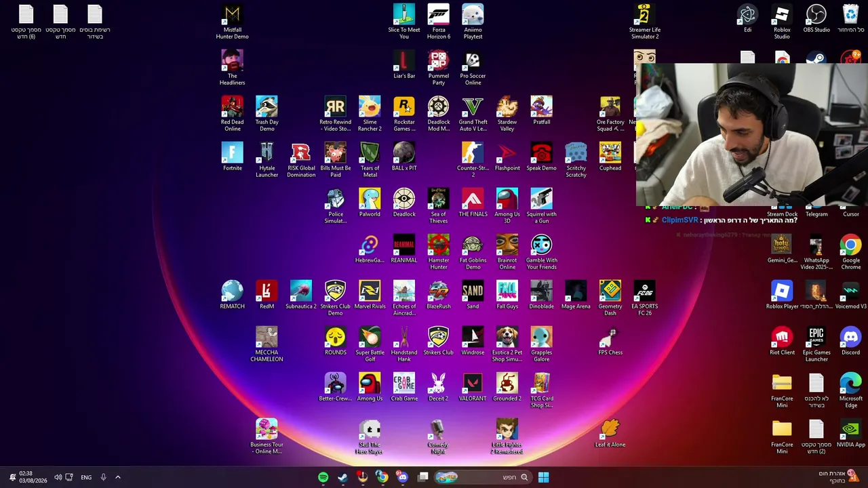Select the Comedy Night desktop icon
The image size is (868, 488).
439,436
